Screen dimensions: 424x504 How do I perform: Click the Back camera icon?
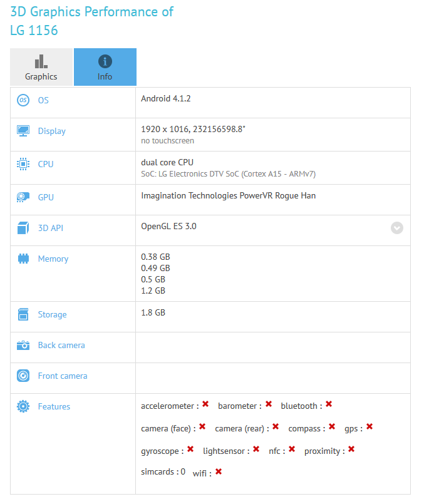click(x=23, y=345)
